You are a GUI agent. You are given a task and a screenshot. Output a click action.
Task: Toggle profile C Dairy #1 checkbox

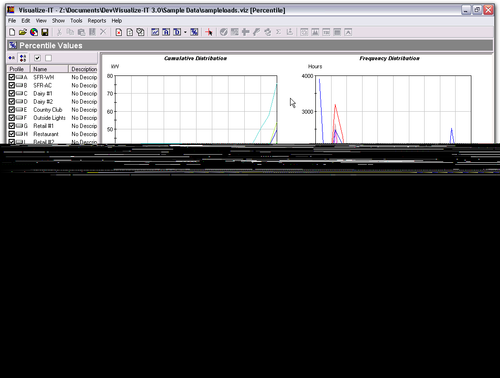[12, 93]
